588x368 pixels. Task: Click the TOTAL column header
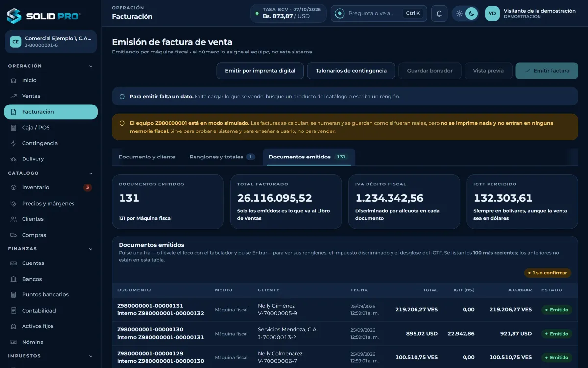[430, 290]
